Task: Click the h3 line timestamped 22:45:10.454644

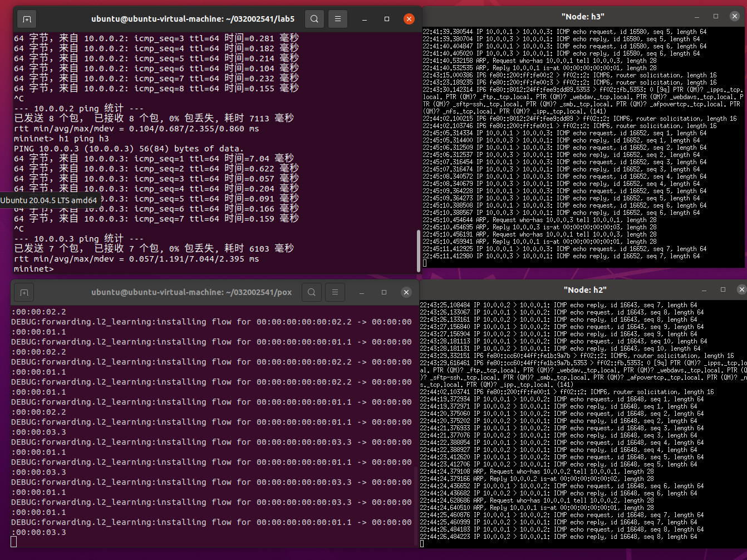Action: click(539, 220)
